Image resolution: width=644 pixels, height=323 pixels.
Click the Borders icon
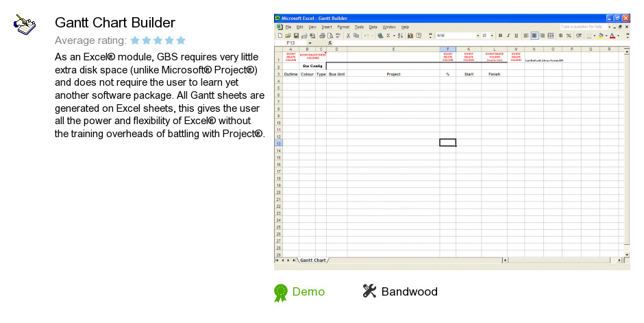pyautogui.click(x=589, y=36)
